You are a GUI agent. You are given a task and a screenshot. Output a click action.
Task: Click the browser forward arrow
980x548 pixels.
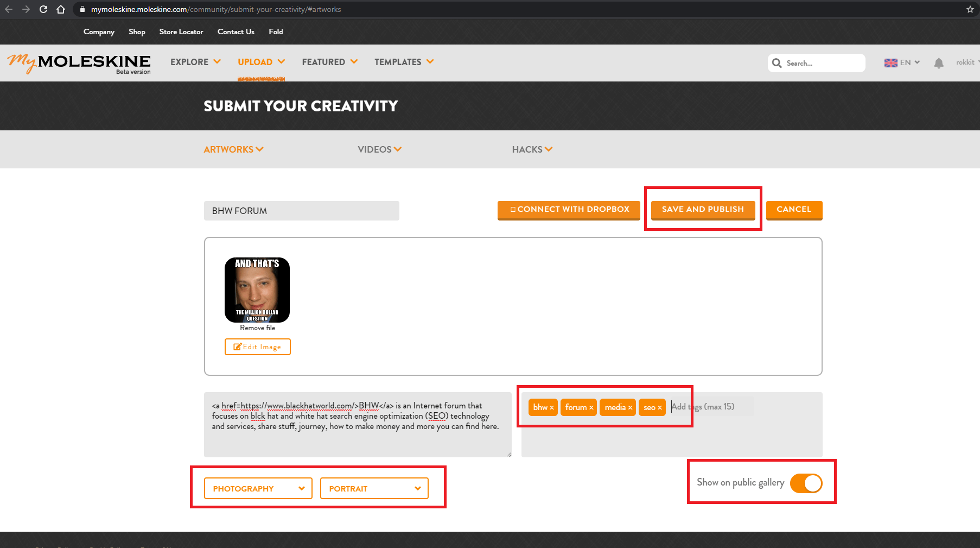tap(26, 9)
